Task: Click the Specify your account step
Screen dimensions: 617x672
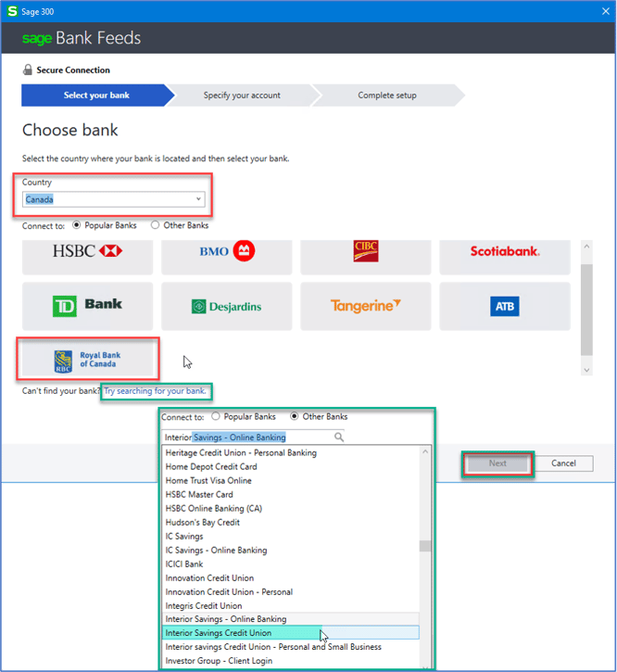Action: click(242, 95)
